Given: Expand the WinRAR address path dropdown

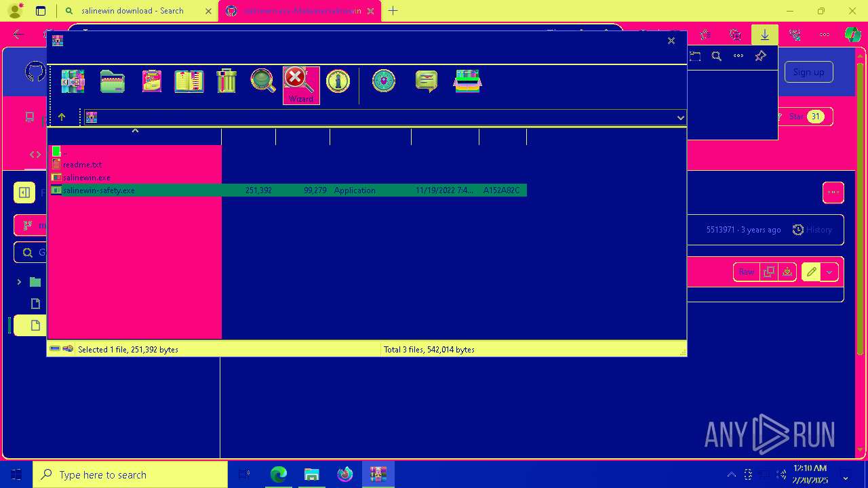Looking at the screenshot, I should click(680, 118).
